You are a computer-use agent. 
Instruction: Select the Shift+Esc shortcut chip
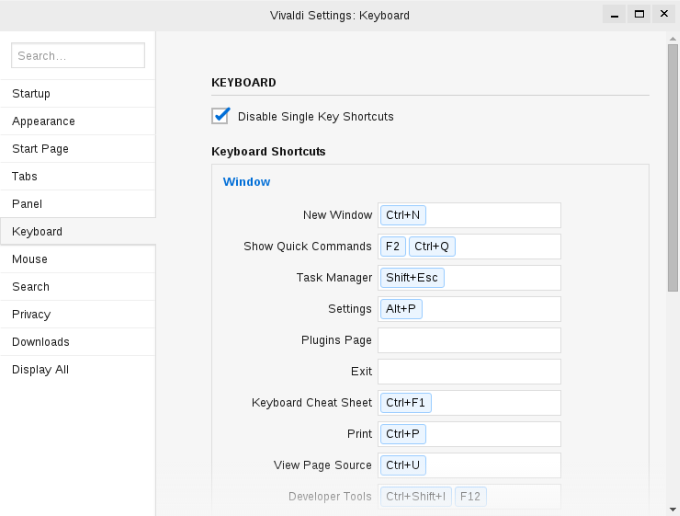412,278
